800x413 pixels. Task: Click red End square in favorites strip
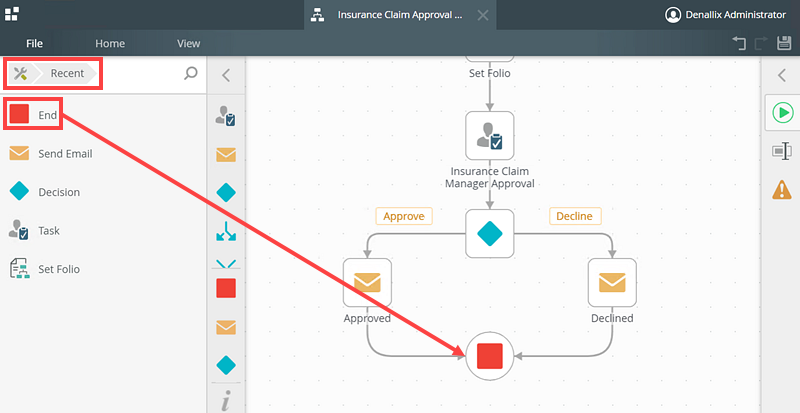226,288
